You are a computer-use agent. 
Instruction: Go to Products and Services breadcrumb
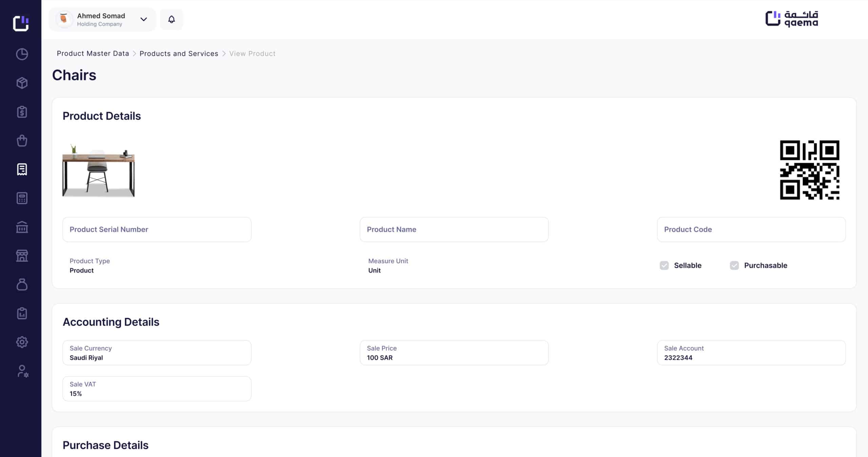(x=179, y=54)
